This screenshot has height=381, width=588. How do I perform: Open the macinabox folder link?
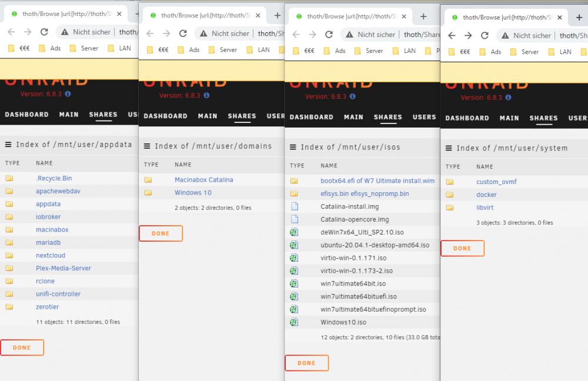(52, 229)
